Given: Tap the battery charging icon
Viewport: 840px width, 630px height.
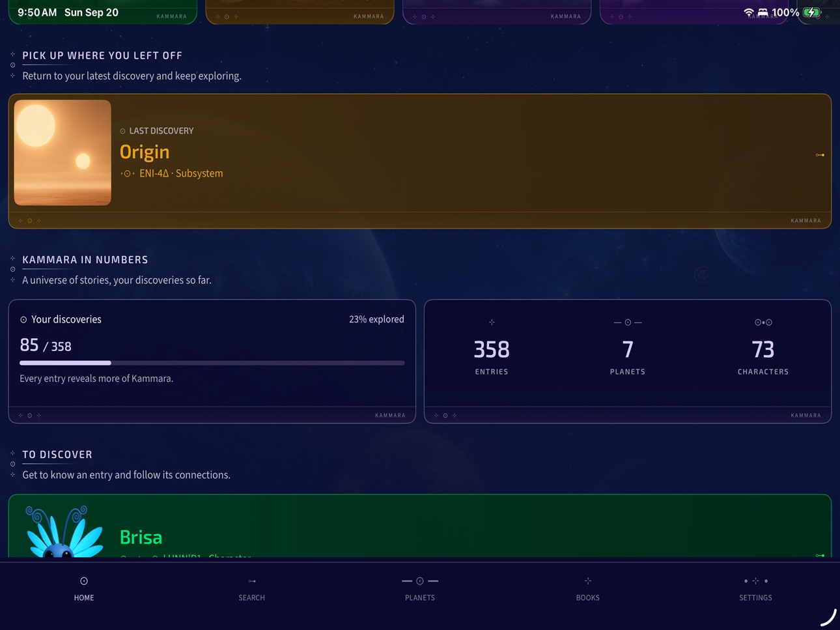Looking at the screenshot, I should (811, 12).
